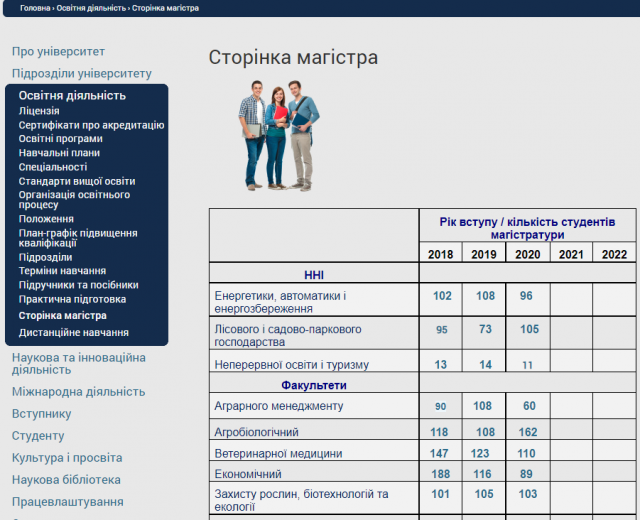Click the three students image
Screen dimensions: 640x520
point(279,136)
